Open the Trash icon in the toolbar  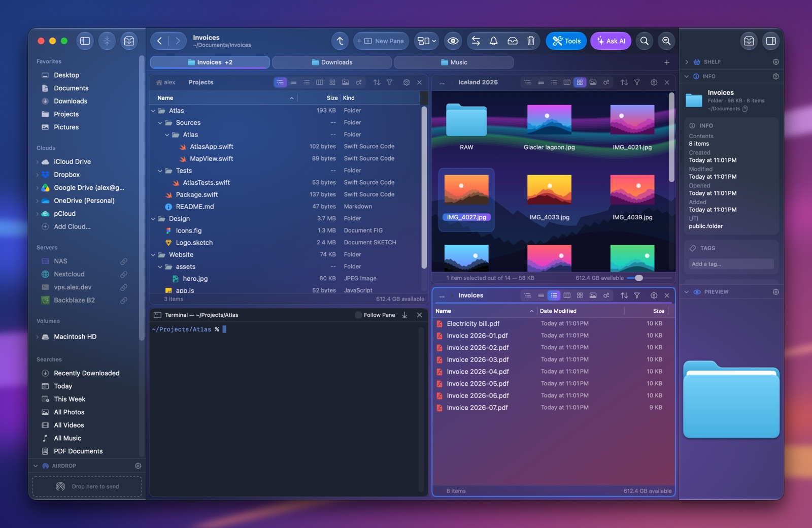[x=531, y=41]
